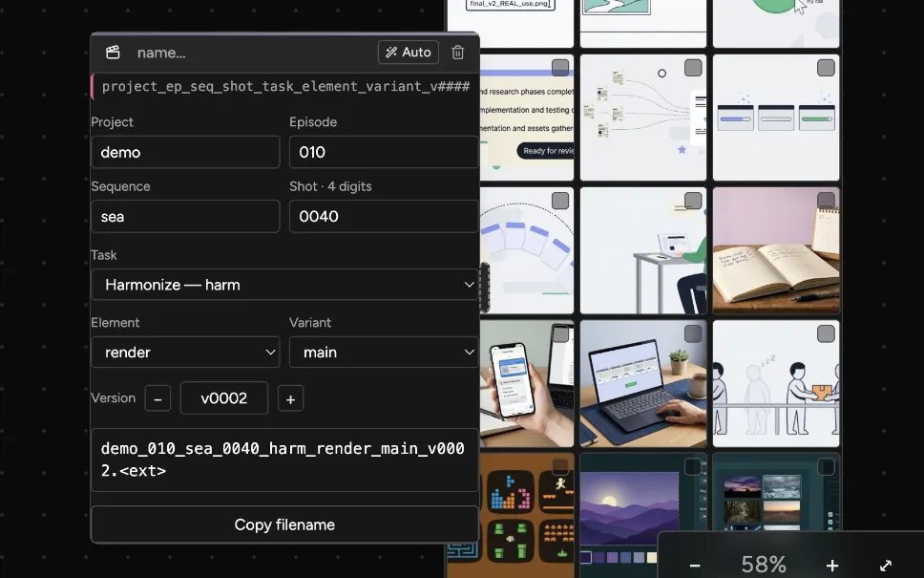Zoom out the canvas with the minus icon
The width and height of the screenshot is (924, 578).
695,565
